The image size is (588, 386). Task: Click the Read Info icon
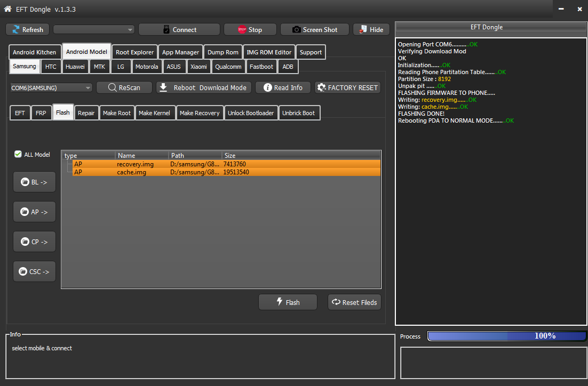267,87
